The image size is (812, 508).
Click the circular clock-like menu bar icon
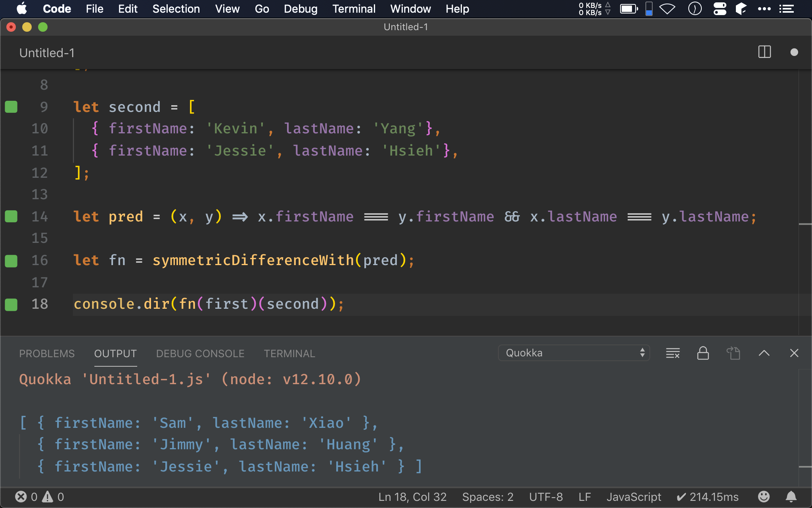695,9
